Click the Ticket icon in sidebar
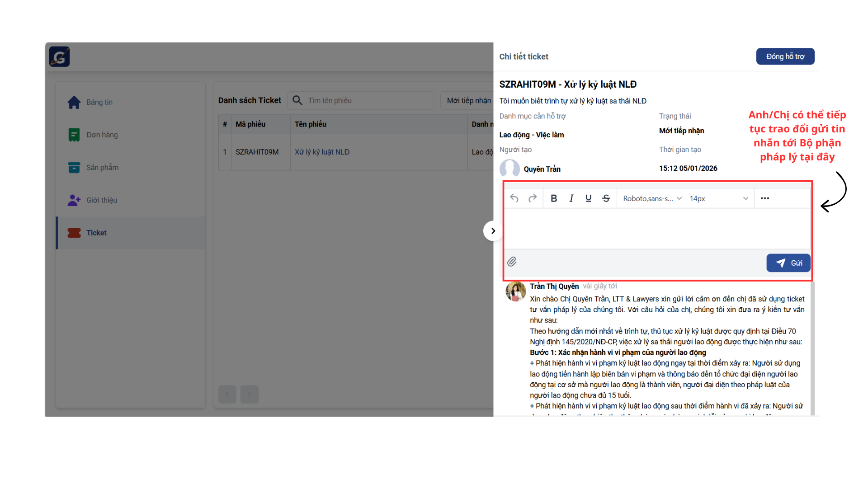The height and width of the screenshot is (488, 868). coord(74,233)
